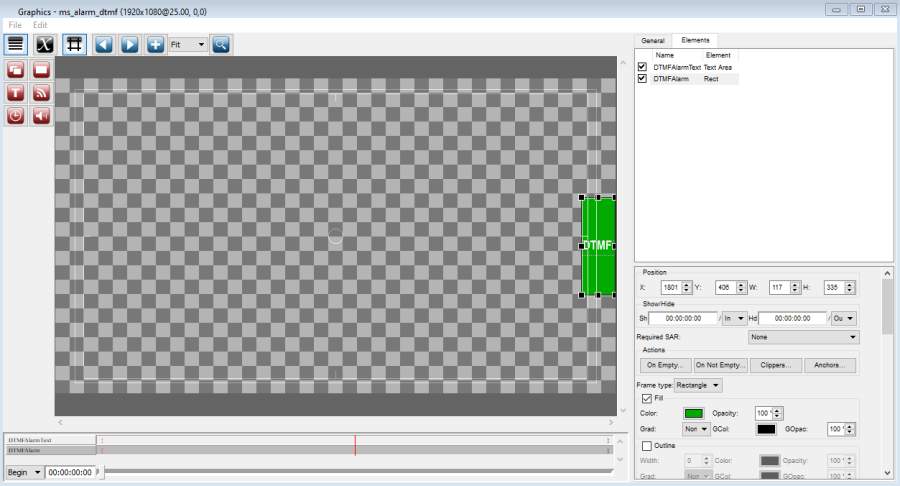Click the canvas horizontal scrollbar right arrow

click(x=611, y=422)
